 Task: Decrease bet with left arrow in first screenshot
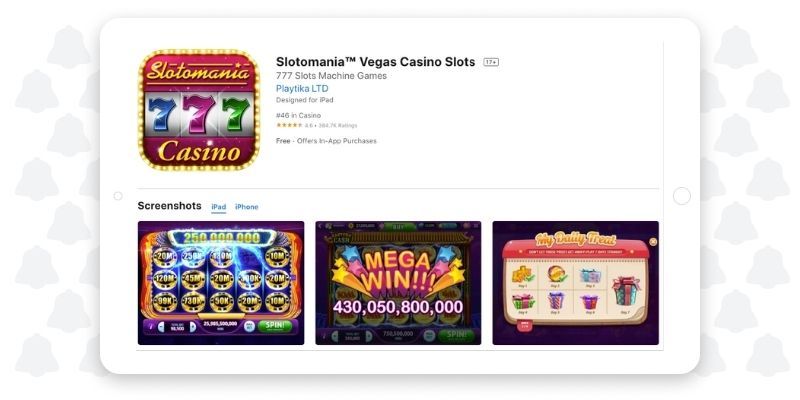click(x=161, y=327)
